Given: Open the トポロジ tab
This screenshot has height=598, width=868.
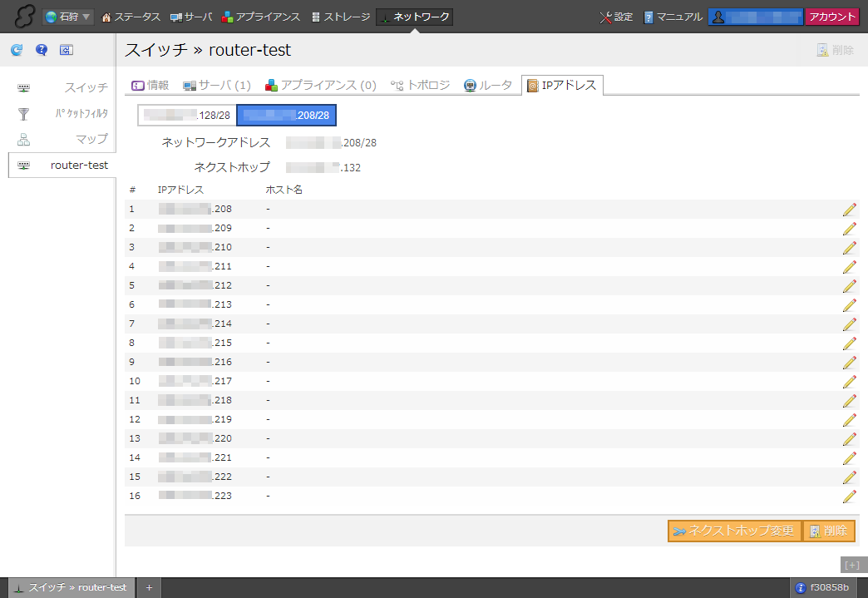Looking at the screenshot, I should [x=421, y=85].
